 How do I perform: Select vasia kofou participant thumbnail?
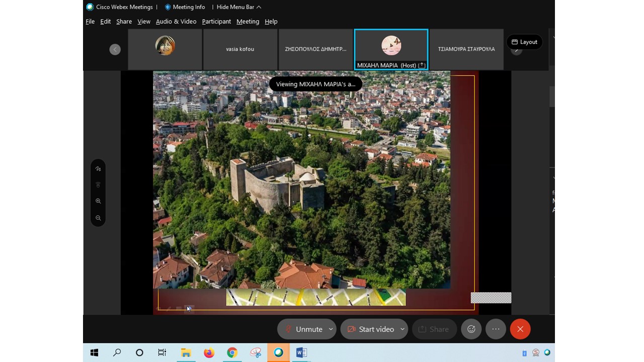[x=240, y=49]
